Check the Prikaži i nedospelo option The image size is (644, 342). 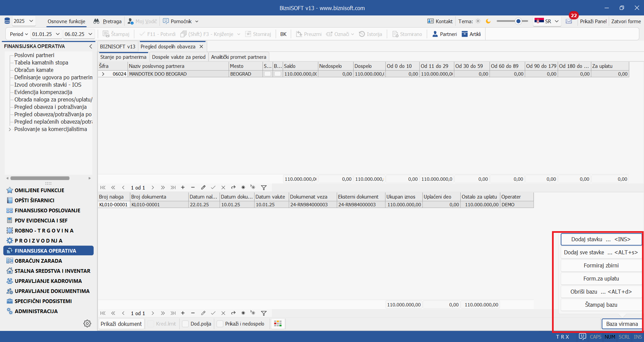tap(220, 324)
